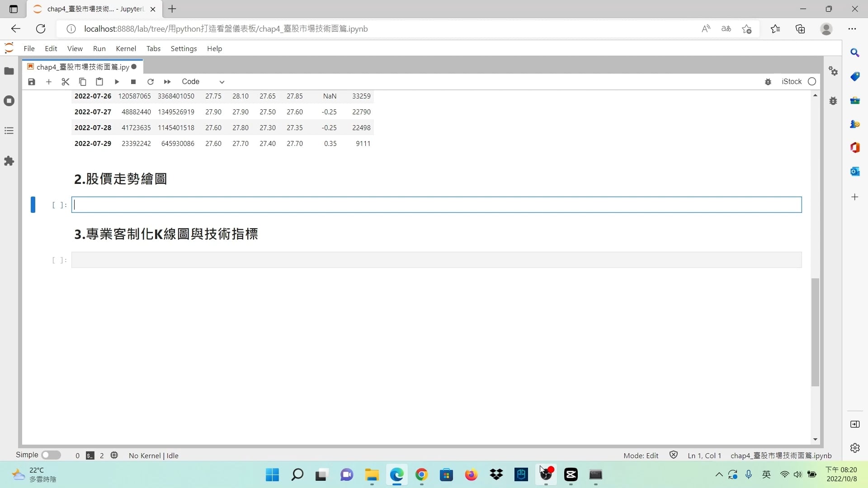
Task: Cut the selected cell with scissors
Action: click(x=66, y=82)
